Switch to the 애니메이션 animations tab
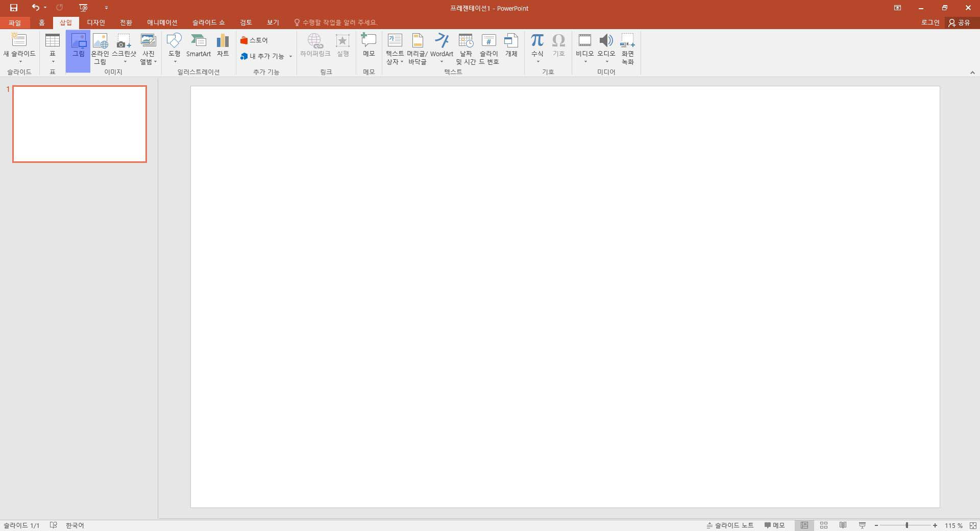 pos(162,22)
